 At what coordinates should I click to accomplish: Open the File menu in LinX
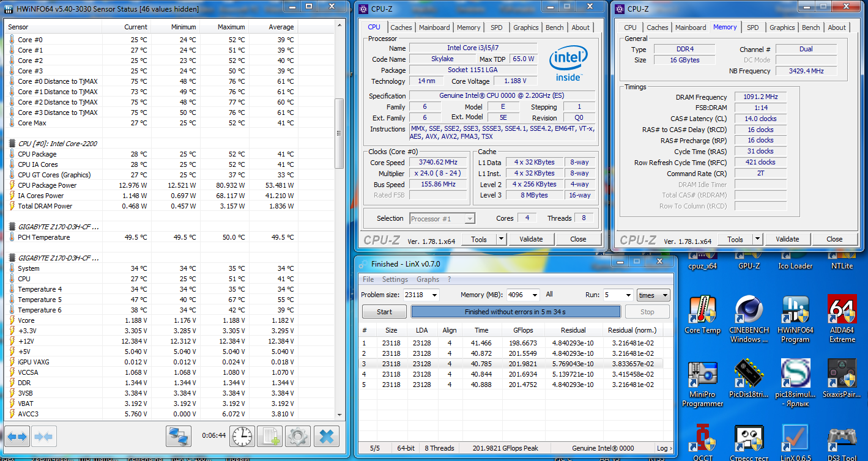[368, 279]
